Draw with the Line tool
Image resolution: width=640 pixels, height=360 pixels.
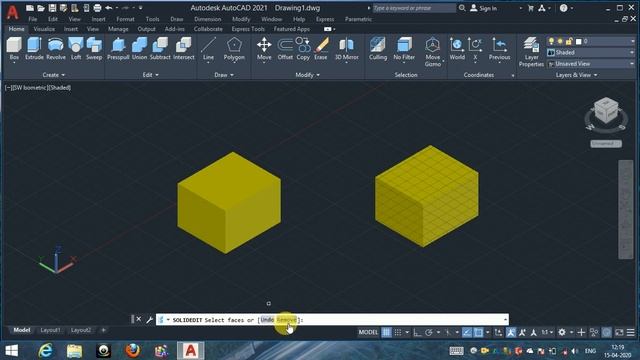(208, 49)
